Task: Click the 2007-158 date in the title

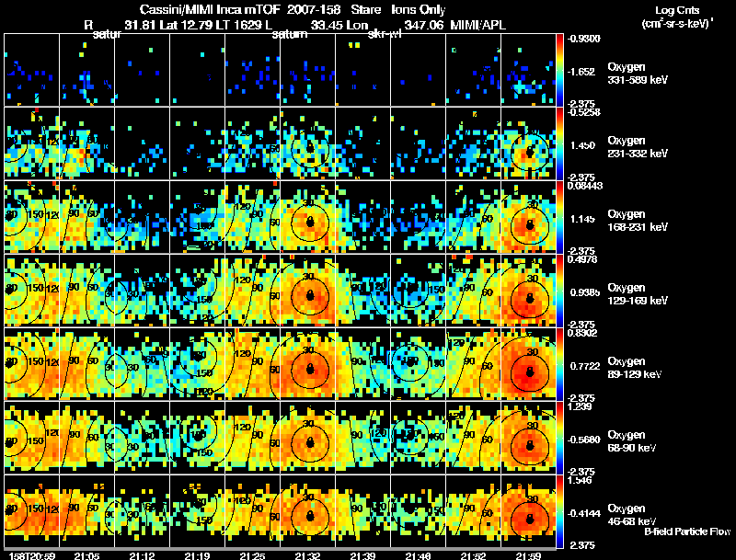Action: (x=314, y=9)
